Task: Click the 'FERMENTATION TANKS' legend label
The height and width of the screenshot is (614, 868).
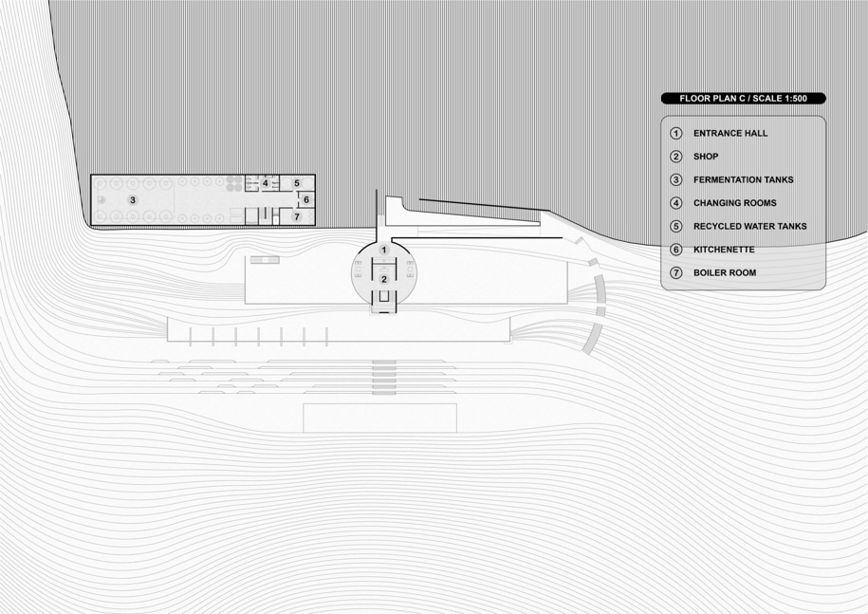Action: 743,180
